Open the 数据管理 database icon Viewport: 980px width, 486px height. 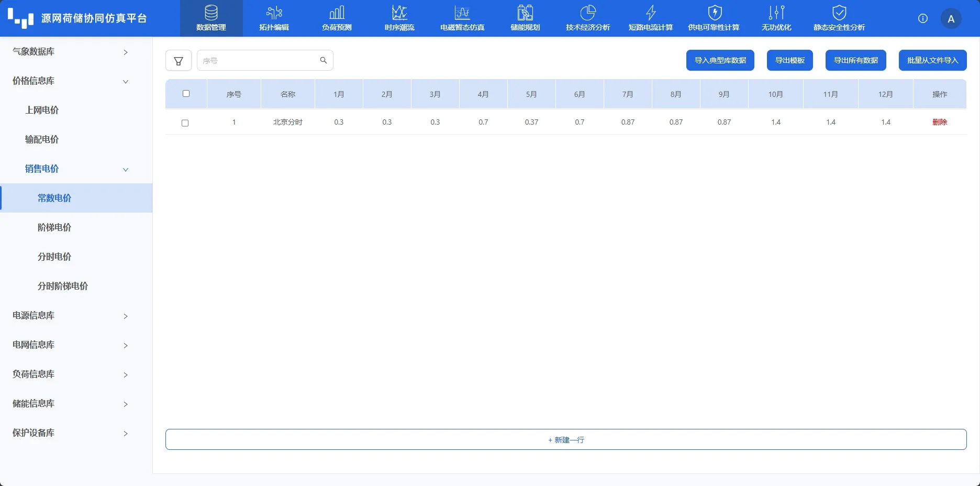211,13
